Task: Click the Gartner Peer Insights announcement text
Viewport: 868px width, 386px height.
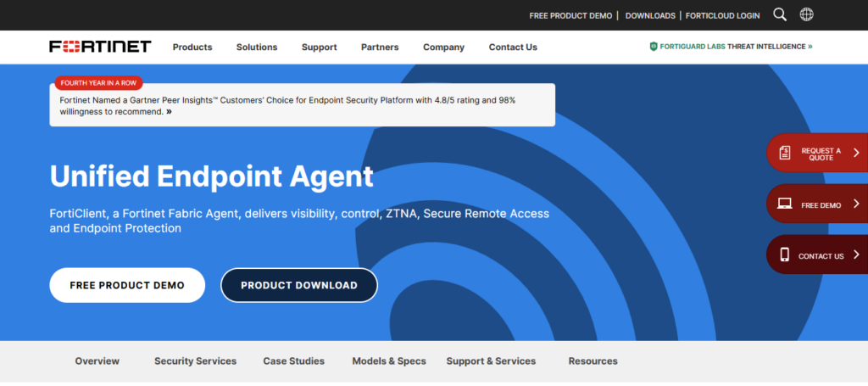Action: (x=288, y=106)
